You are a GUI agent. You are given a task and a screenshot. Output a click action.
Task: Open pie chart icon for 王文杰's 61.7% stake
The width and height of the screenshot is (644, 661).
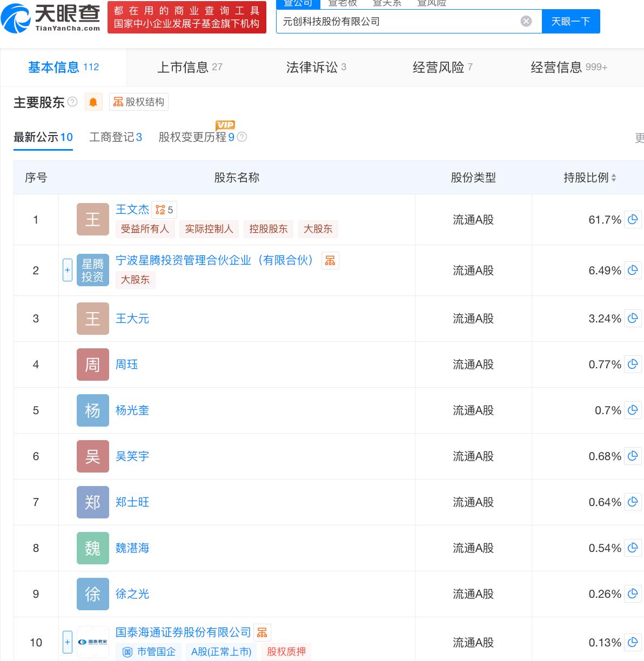[633, 220]
